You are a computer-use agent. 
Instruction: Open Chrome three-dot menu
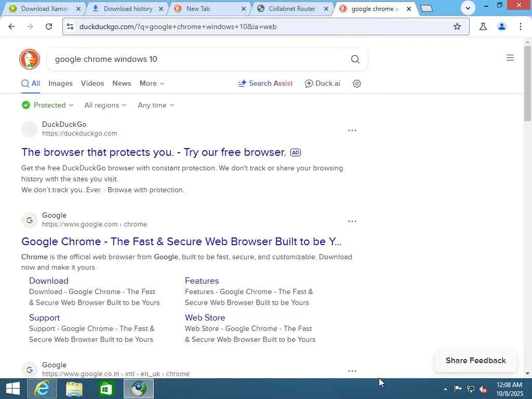[521, 26]
